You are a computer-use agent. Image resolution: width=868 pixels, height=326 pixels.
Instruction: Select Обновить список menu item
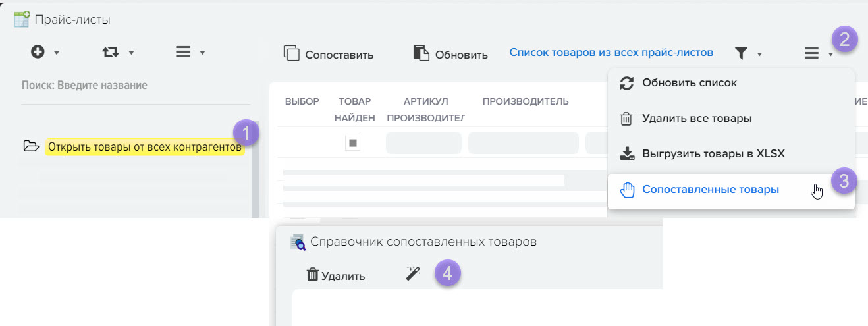[689, 83]
